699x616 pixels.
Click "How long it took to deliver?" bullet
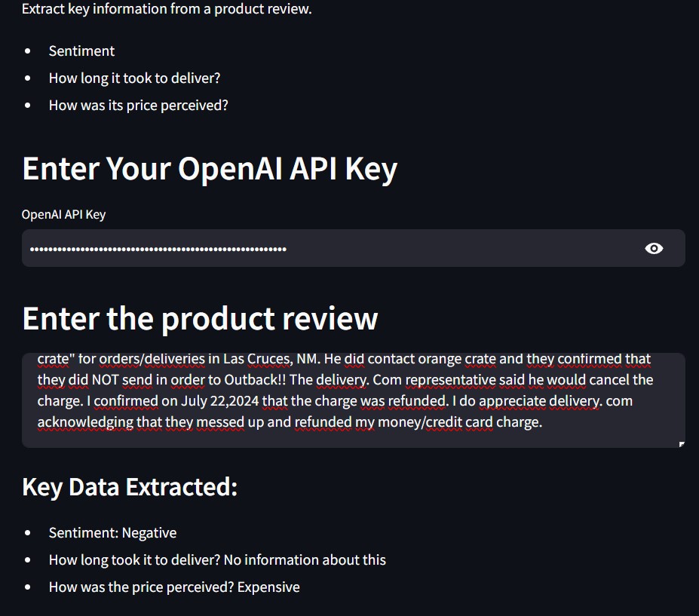click(x=134, y=78)
